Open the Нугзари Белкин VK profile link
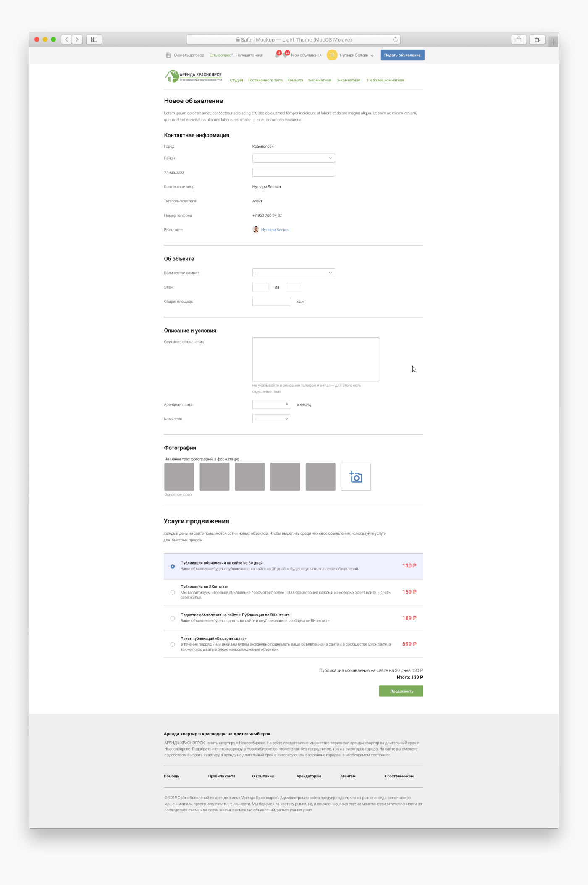Viewport: 588px width, 885px height. (276, 230)
